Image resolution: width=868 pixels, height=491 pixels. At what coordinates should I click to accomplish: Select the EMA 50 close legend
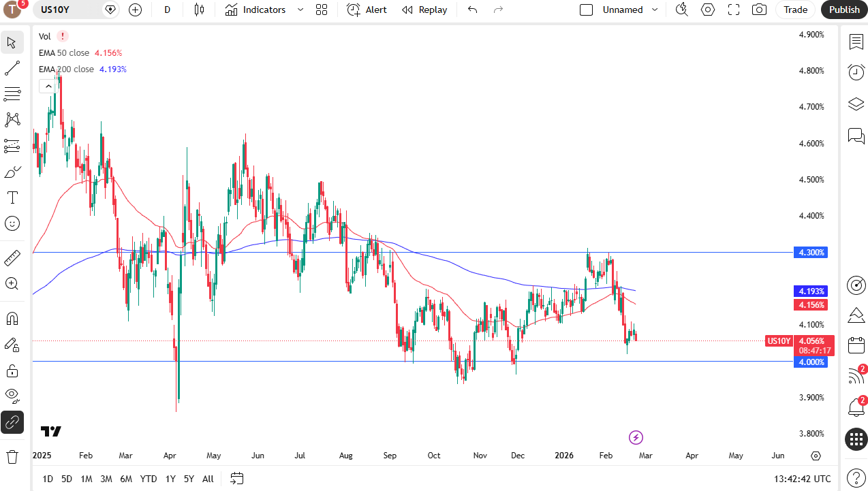click(64, 52)
